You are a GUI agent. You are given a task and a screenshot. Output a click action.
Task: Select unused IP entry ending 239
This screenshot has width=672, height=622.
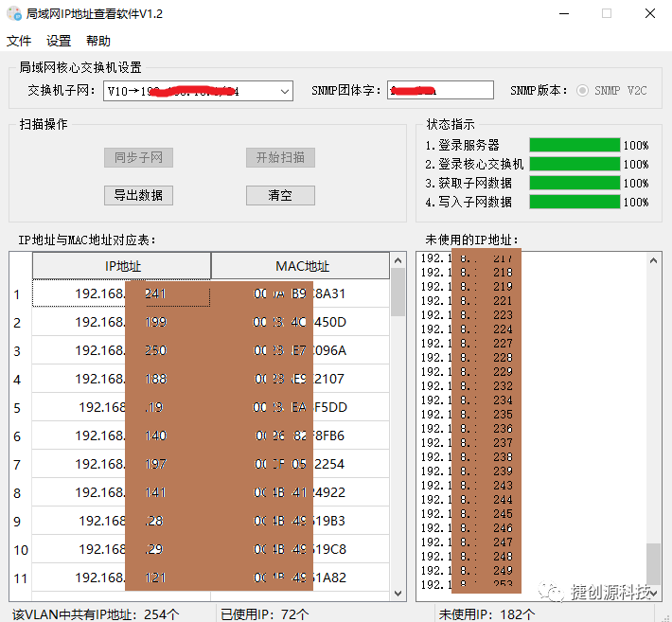[x=467, y=471]
